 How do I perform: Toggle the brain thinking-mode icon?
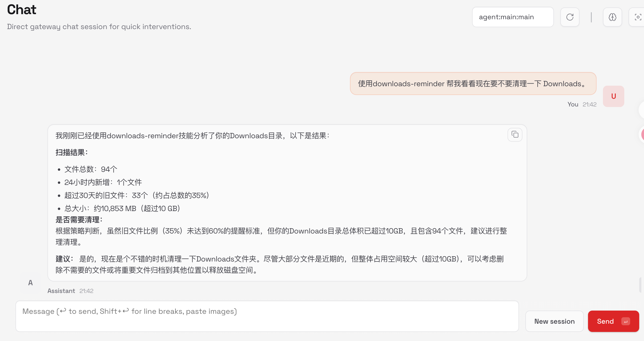(x=612, y=17)
